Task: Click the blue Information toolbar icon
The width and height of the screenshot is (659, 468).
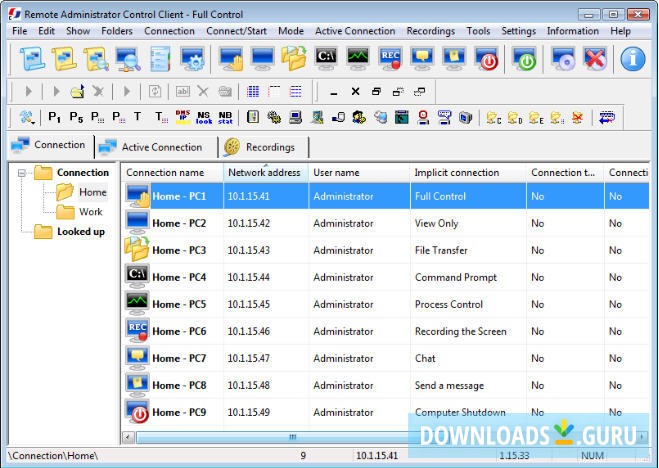Action: pyautogui.click(x=633, y=59)
